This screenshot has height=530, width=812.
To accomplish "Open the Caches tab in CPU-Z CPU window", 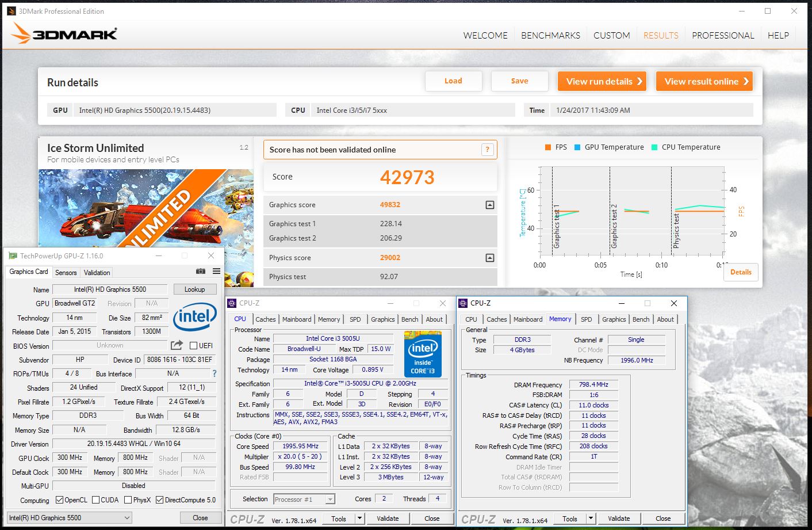I will point(266,319).
